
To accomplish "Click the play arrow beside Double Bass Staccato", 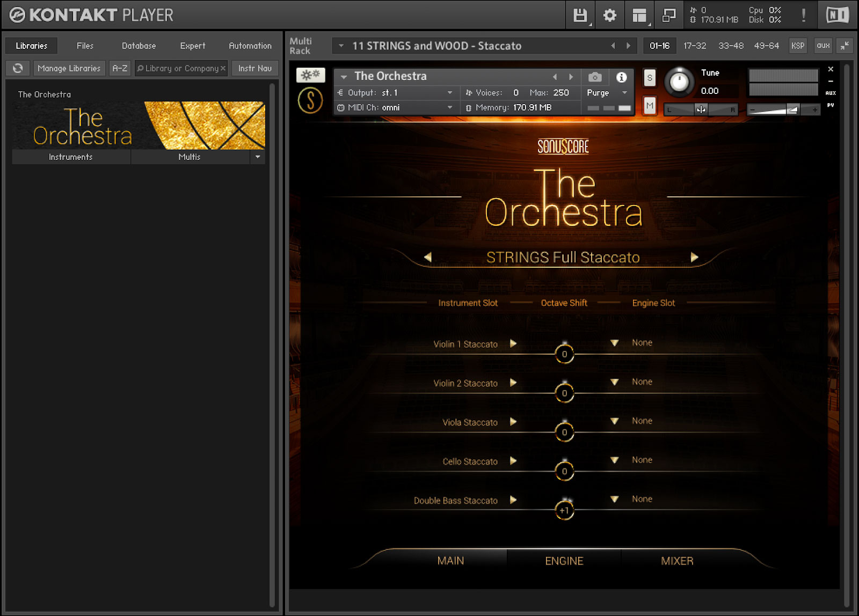I will (x=513, y=500).
